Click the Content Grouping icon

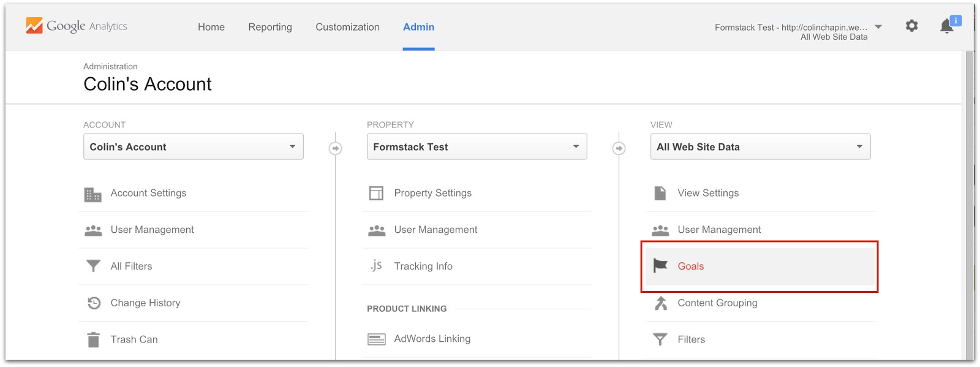click(x=660, y=303)
